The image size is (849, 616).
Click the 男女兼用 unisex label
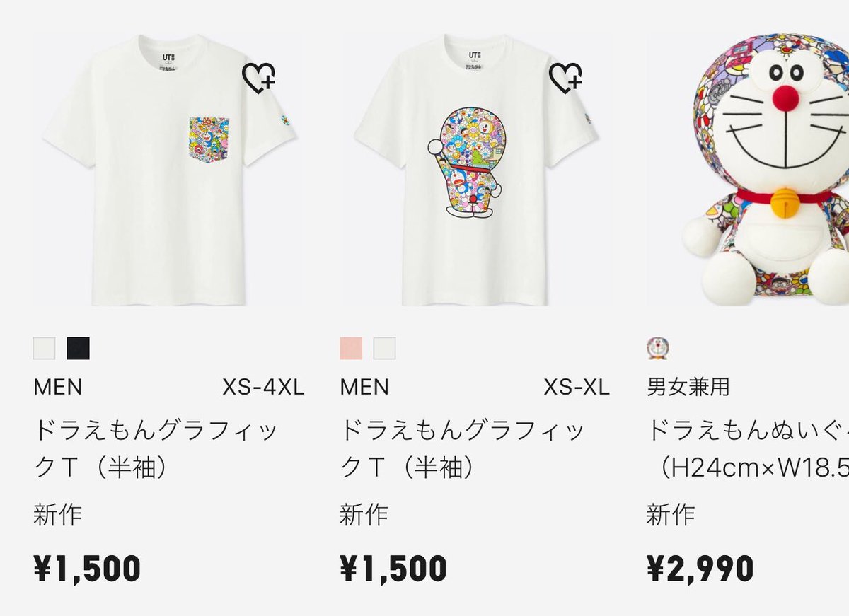(x=688, y=387)
